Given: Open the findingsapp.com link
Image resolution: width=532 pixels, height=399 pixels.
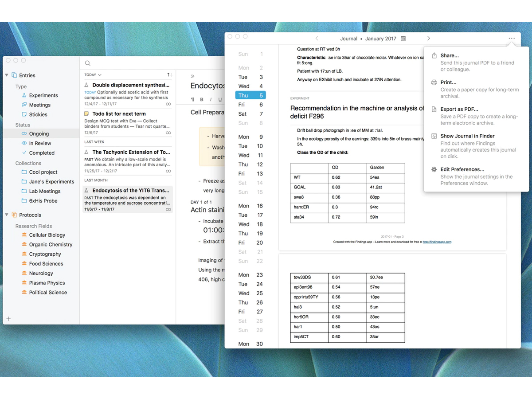Looking at the screenshot, I should [x=437, y=242].
